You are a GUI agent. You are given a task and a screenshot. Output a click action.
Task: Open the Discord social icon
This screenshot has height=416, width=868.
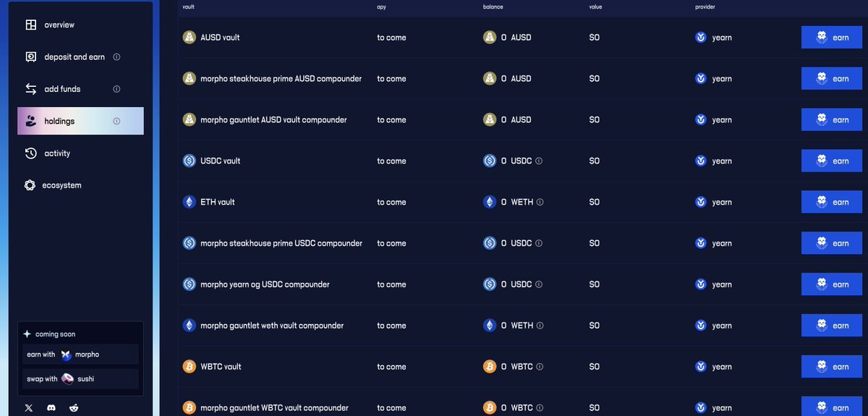pos(51,408)
